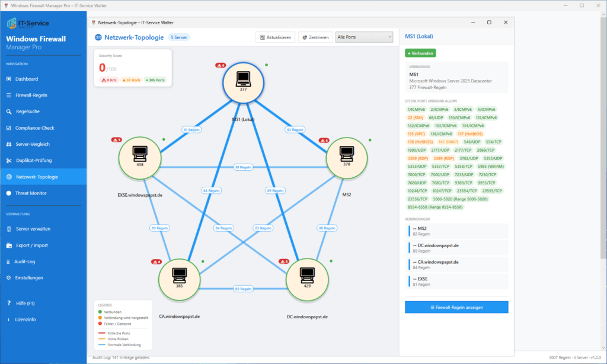Screen dimensions: 607x364
Task: Toggle the Verbunden status badge
Action: coord(421,53)
